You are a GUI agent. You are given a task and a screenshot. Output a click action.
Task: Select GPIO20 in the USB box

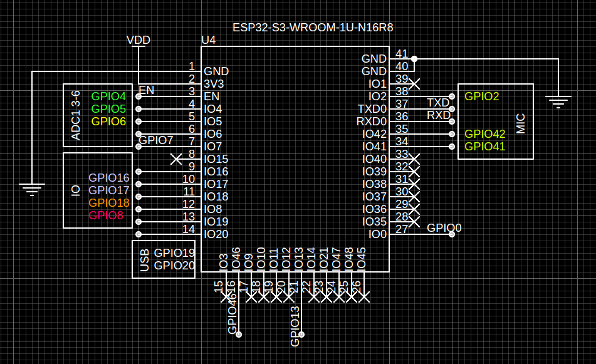pos(174,265)
